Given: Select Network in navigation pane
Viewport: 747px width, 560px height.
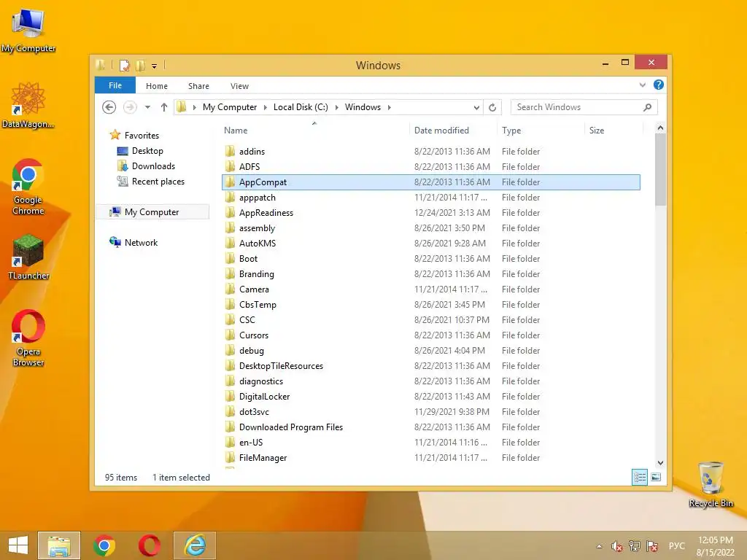Looking at the screenshot, I should coord(141,242).
